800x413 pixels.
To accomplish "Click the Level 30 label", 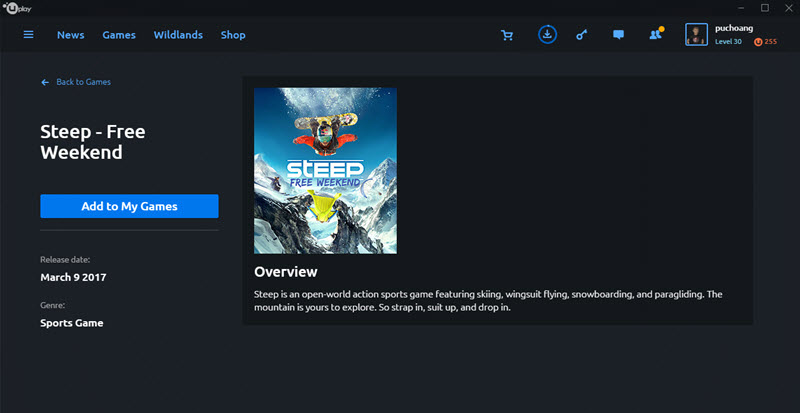I will click(x=728, y=42).
